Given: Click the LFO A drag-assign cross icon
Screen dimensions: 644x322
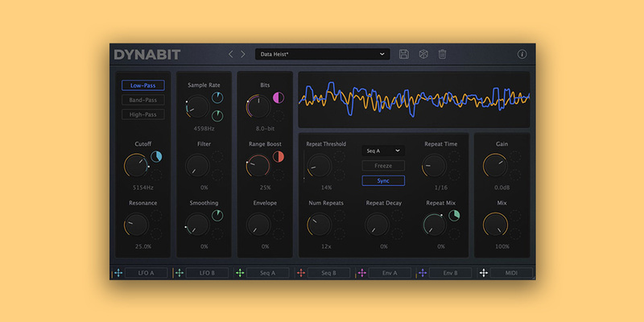Looking at the screenshot, I should (118, 273).
